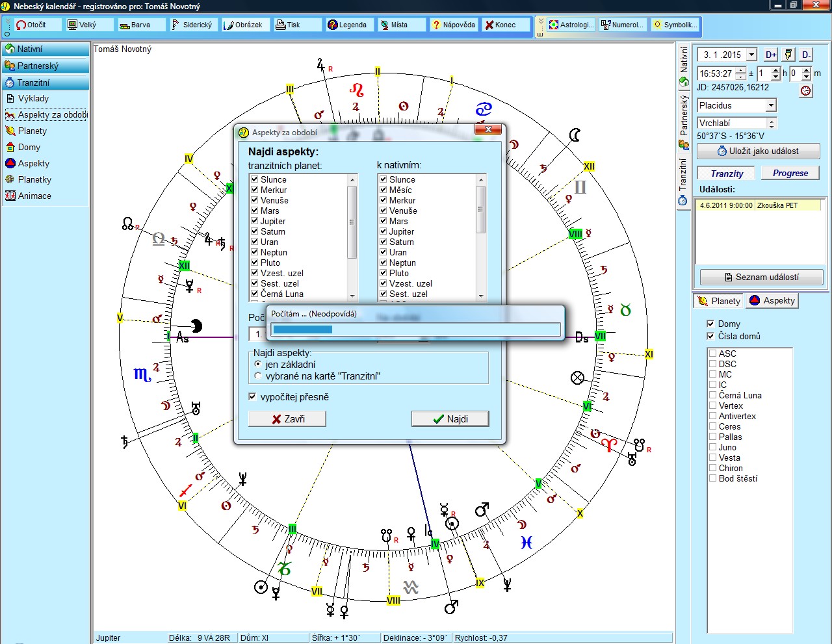The height and width of the screenshot is (644, 832).
Task: Select the 'jen základní' radio option
Action: click(258, 365)
